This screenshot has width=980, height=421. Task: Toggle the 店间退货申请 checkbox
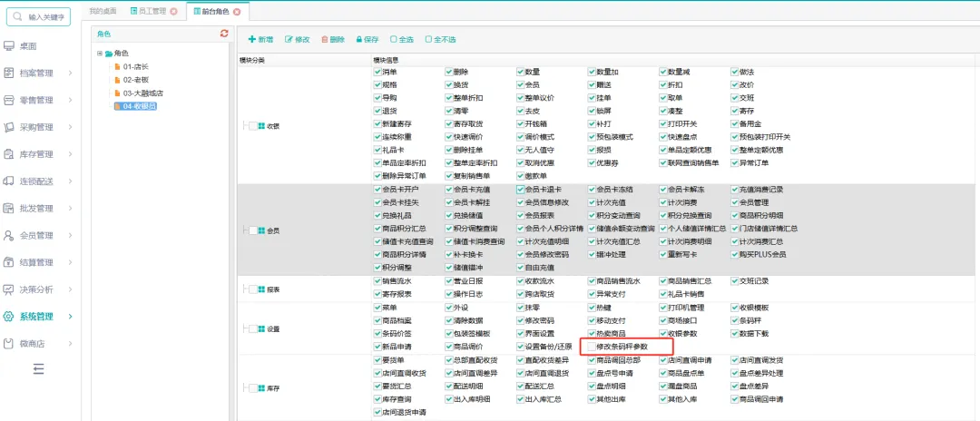click(x=377, y=412)
